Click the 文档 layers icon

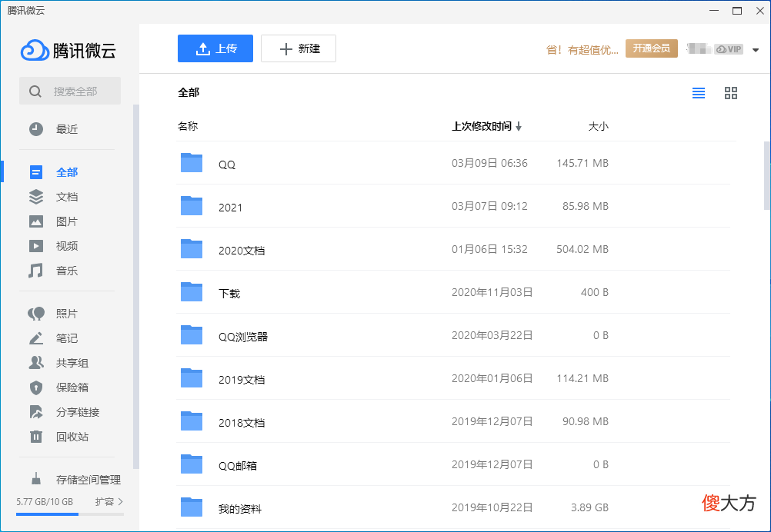point(36,197)
